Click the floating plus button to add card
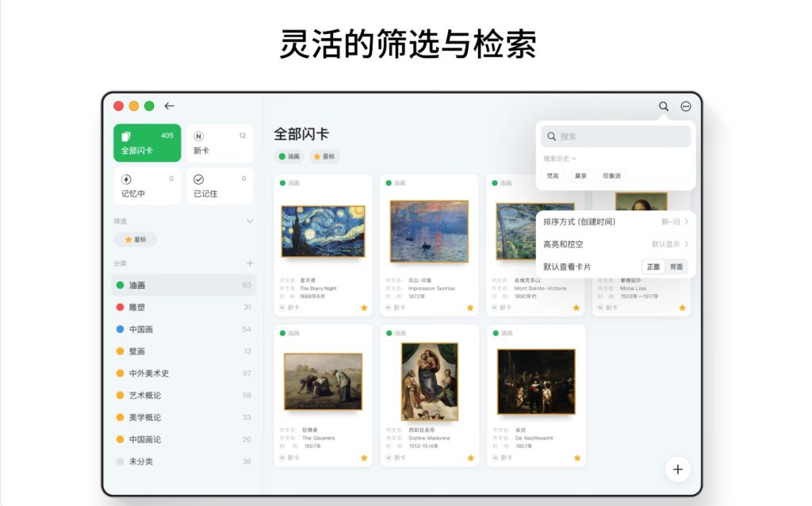Image resolution: width=812 pixels, height=506 pixels. 678,470
